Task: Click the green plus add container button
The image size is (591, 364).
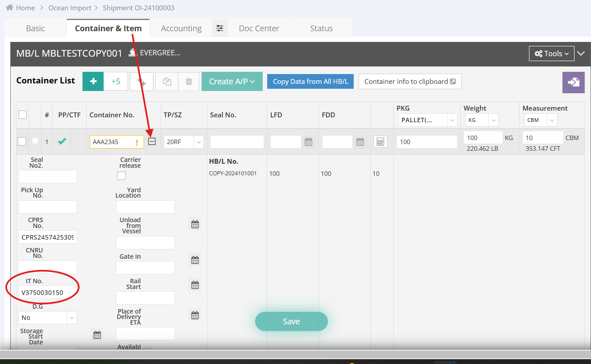Action: pos(93,82)
